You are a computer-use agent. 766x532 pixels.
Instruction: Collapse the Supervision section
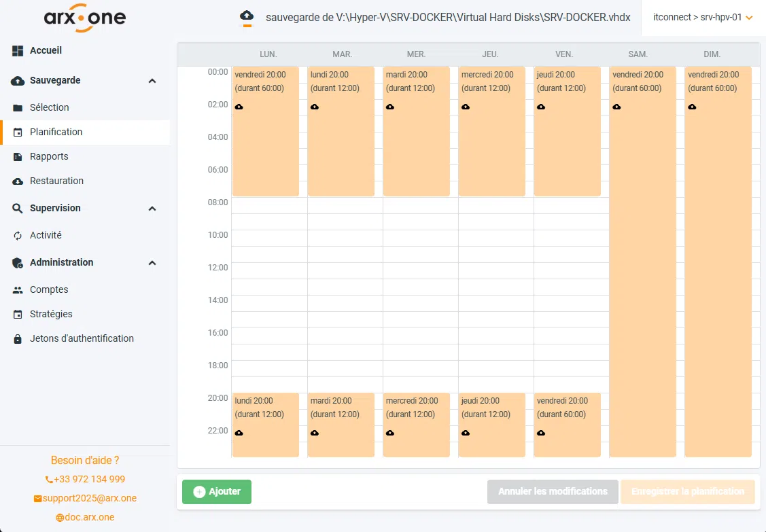tap(152, 208)
